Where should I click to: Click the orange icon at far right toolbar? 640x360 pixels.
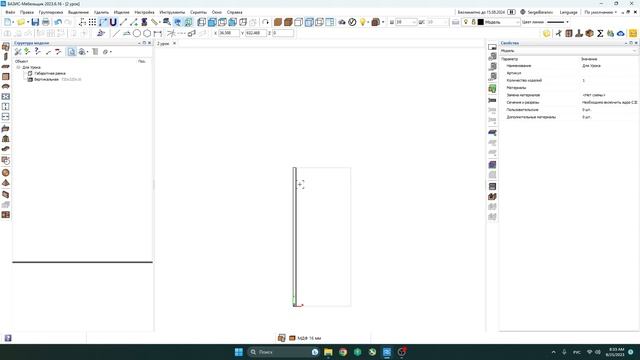click(633, 33)
